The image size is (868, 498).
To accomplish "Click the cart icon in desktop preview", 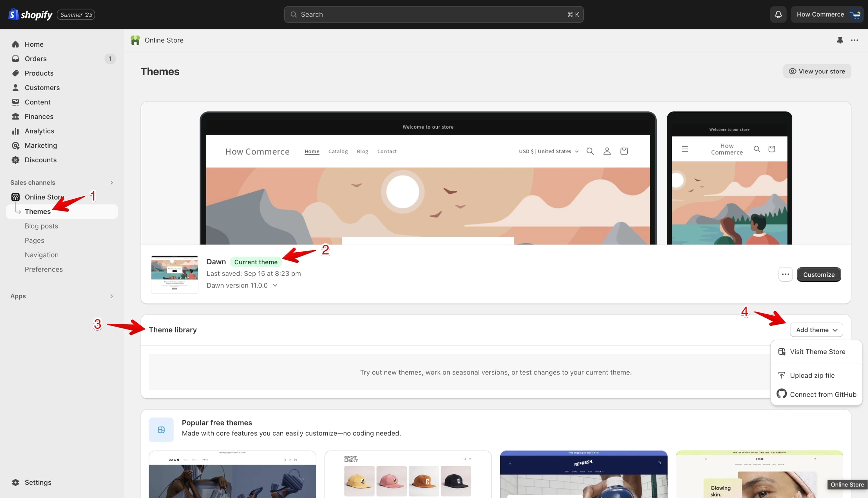I will coord(624,151).
